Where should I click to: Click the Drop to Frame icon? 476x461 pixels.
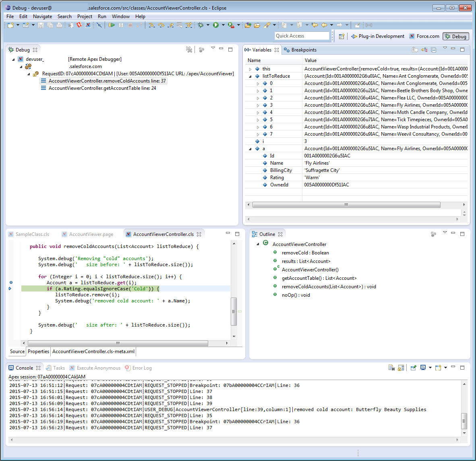[x=180, y=25]
